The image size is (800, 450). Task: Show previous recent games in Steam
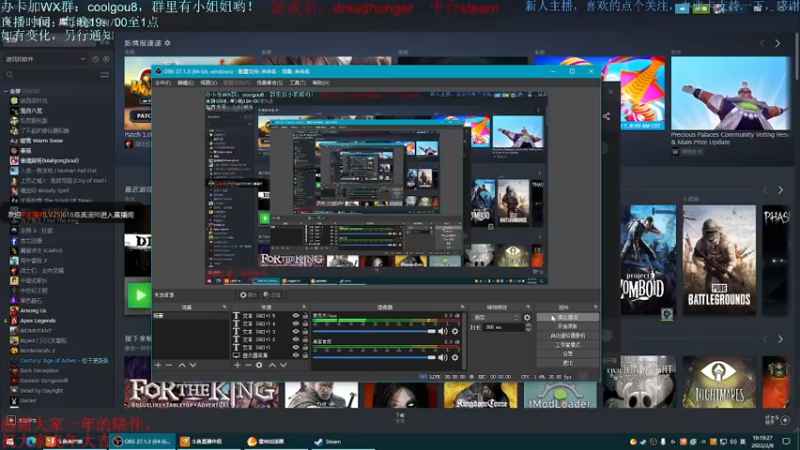765,190
